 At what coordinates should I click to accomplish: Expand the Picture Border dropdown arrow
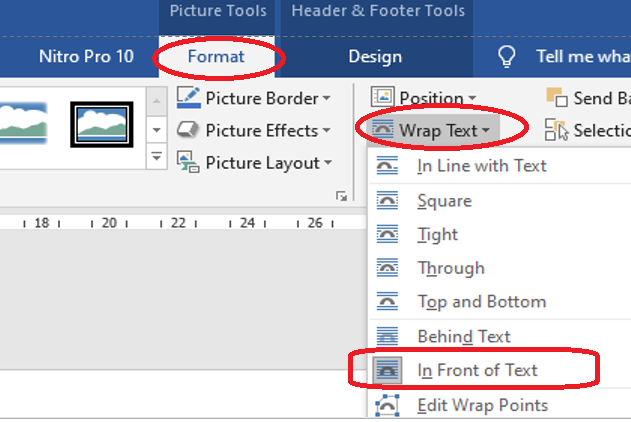[327, 98]
